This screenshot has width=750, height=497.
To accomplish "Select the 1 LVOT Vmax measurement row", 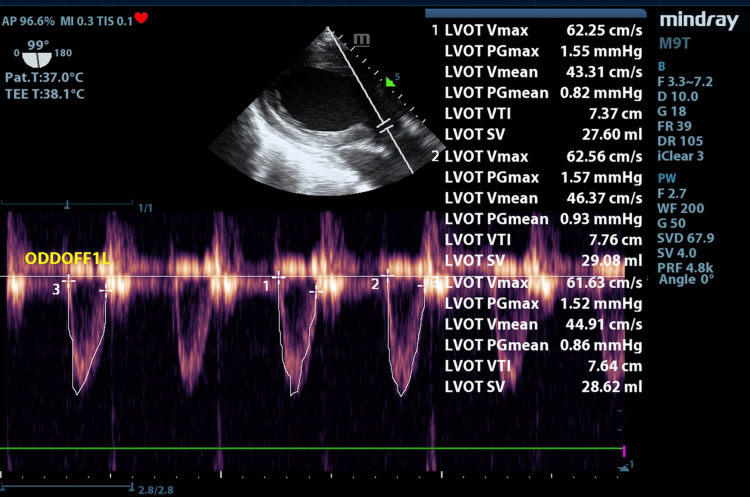I will tap(537, 31).
